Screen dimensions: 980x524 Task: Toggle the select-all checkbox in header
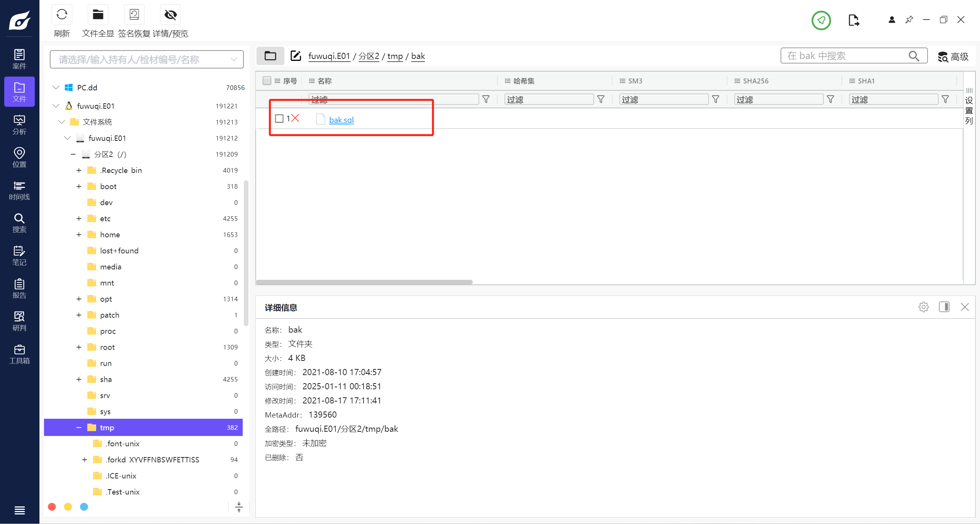pos(267,81)
